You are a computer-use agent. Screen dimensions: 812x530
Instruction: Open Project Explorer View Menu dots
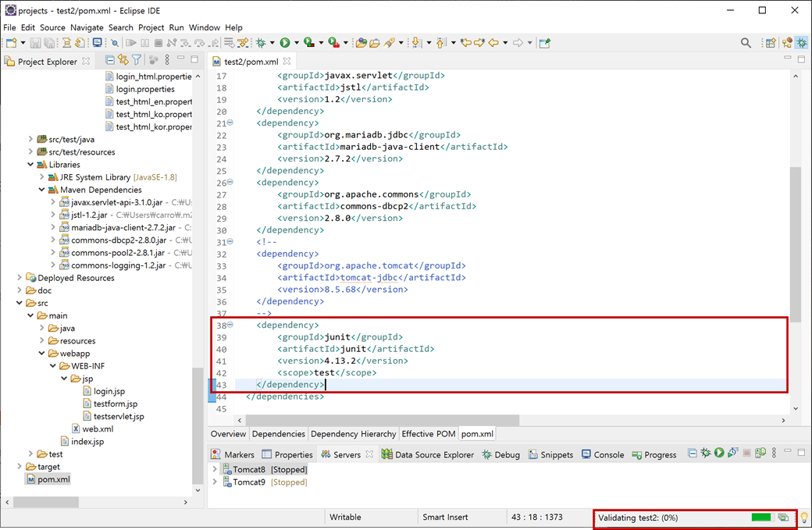tap(167, 60)
